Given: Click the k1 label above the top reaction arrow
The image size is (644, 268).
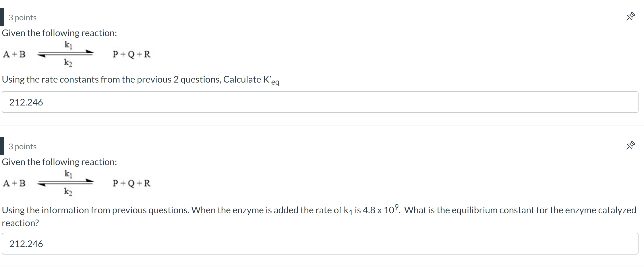Looking at the screenshot, I should 68,45.
